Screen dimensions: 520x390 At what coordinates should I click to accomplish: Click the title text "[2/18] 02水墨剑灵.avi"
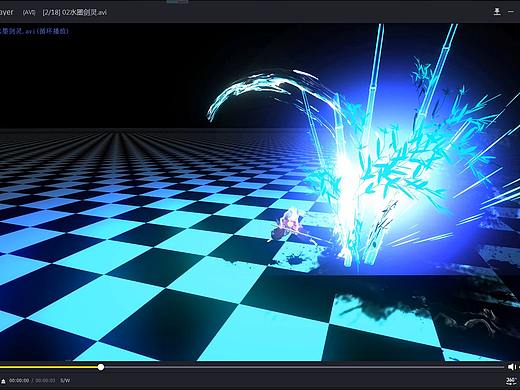tap(75, 12)
